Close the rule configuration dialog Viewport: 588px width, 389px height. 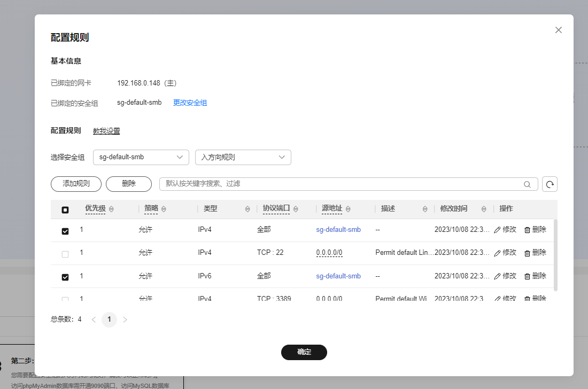[x=559, y=30]
